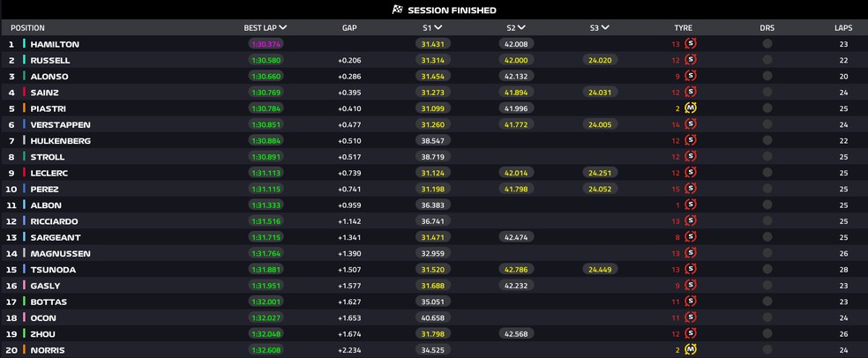Click Verstappen's S2 time 41.772
The image size is (868, 358).
(x=516, y=124)
